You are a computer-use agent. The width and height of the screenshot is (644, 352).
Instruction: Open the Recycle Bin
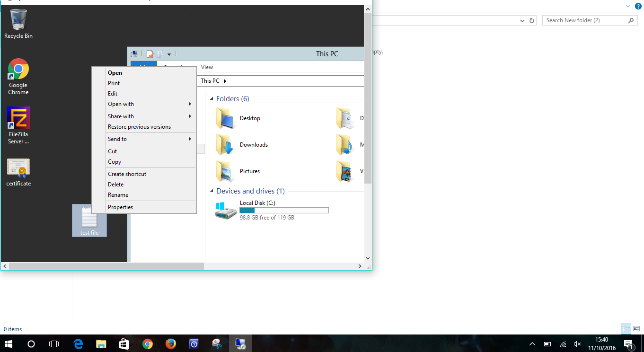coord(18,19)
